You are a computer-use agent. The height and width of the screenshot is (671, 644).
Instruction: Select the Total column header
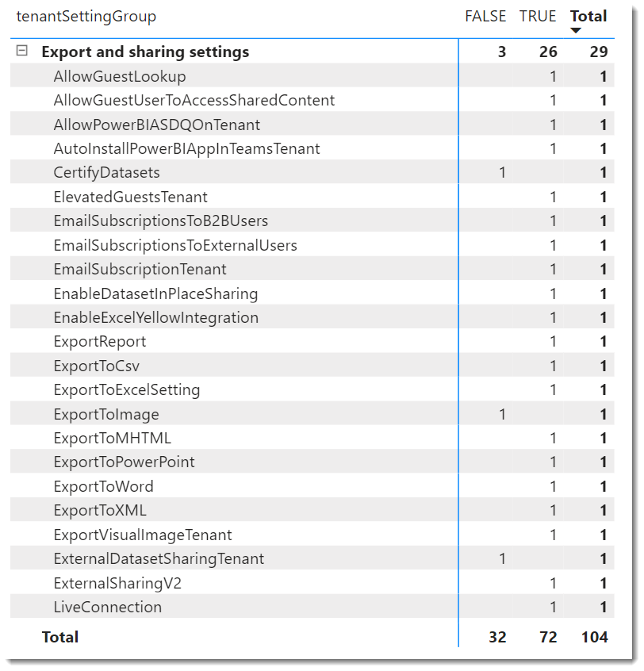tap(588, 17)
